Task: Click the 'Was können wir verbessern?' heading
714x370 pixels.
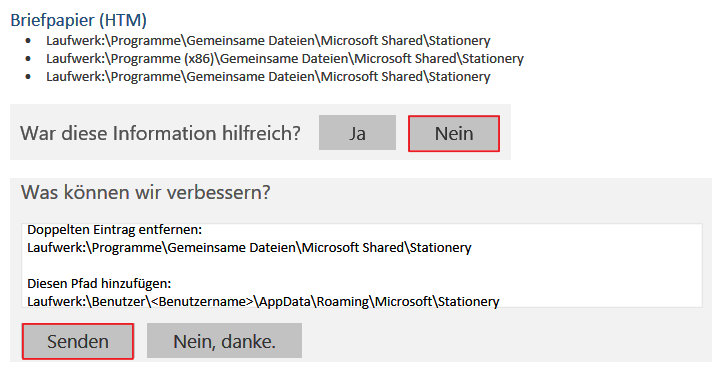Action: 146,192
